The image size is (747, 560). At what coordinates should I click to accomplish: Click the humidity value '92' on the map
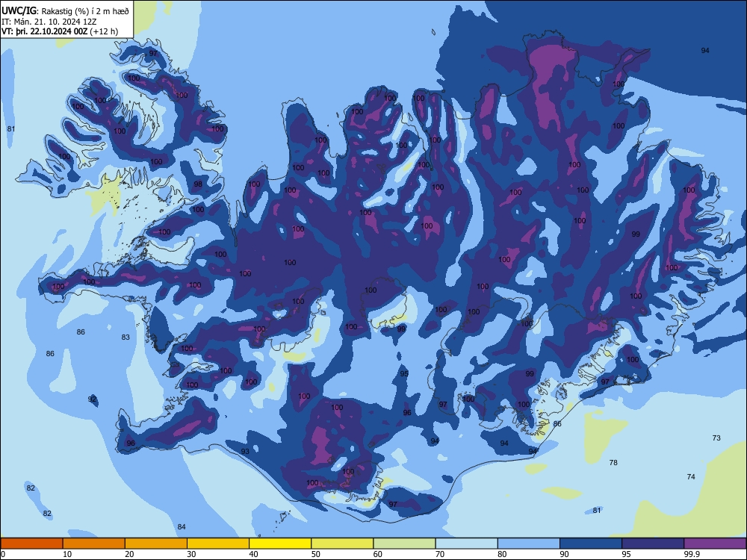(92, 399)
